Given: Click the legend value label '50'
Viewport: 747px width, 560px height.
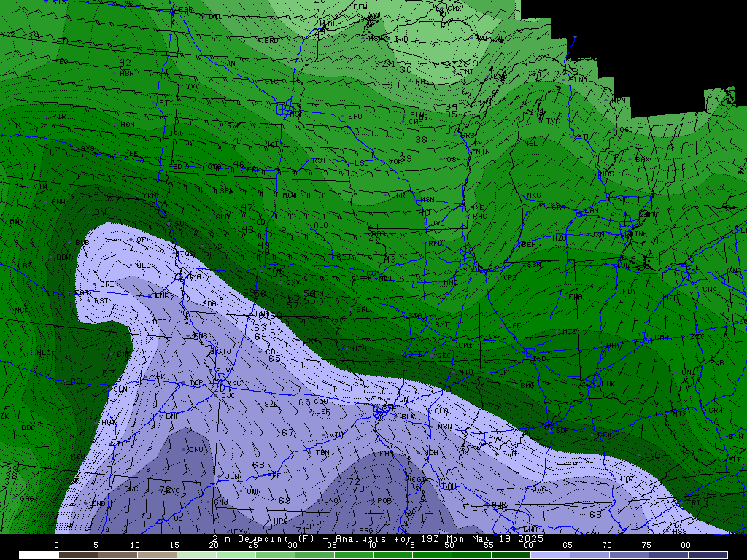Looking at the screenshot, I should [449, 545].
